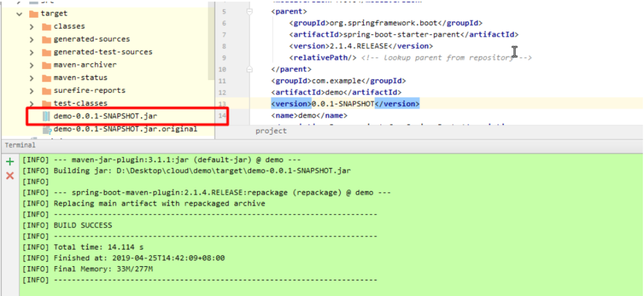644x296 pixels.
Task: Click 'Replacing main artifact' log line
Action: point(144,204)
